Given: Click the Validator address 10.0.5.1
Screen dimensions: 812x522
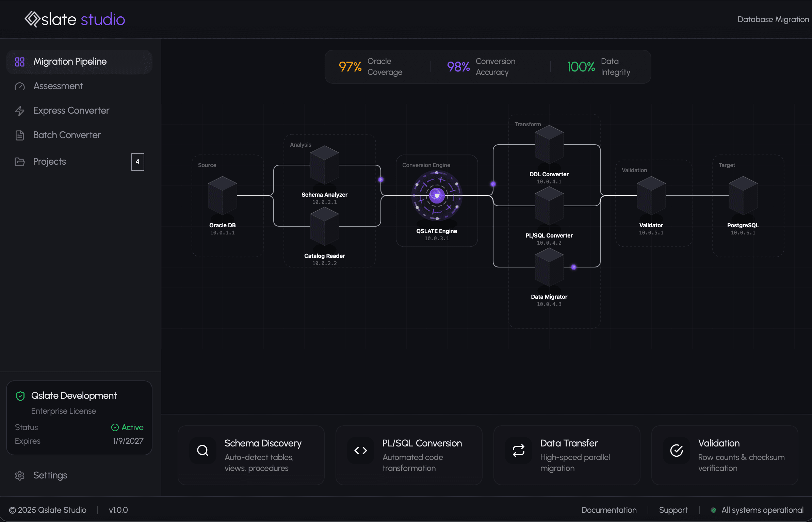Looking at the screenshot, I should click(x=651, y=233).
